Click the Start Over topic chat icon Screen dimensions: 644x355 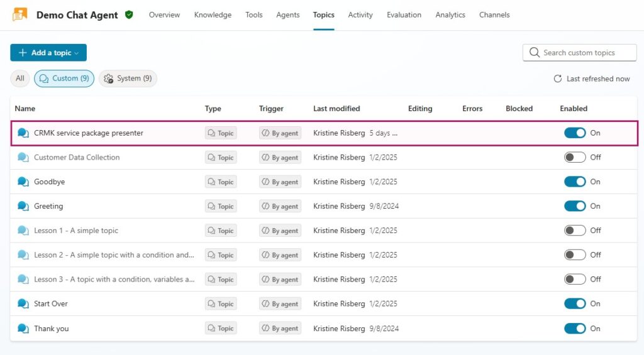click(x=23, y=303)
